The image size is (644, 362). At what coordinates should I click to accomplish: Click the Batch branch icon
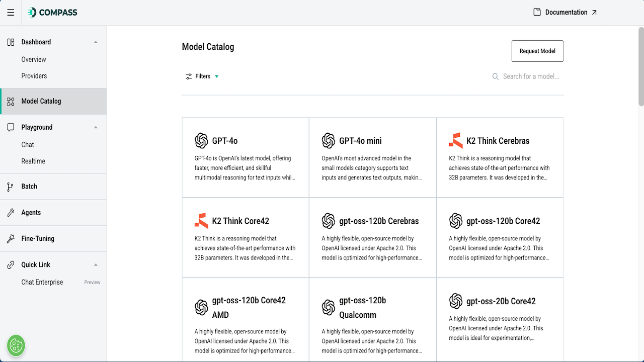(x=11, y=187)
